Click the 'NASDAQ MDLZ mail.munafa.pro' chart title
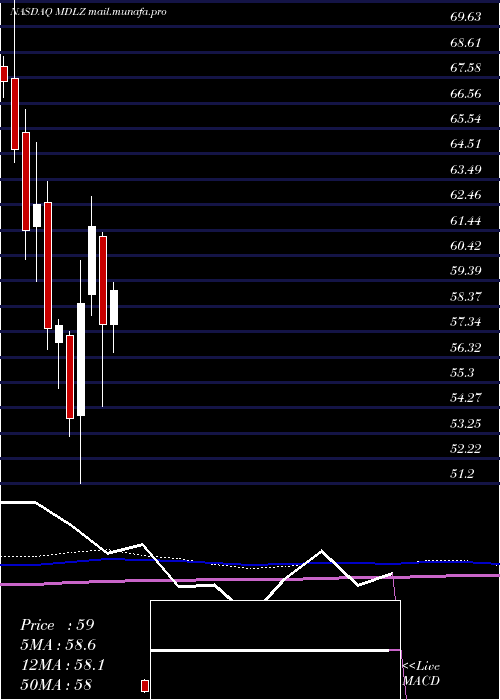The height and width of the screenshot is (700, 500). click(88, 12)
